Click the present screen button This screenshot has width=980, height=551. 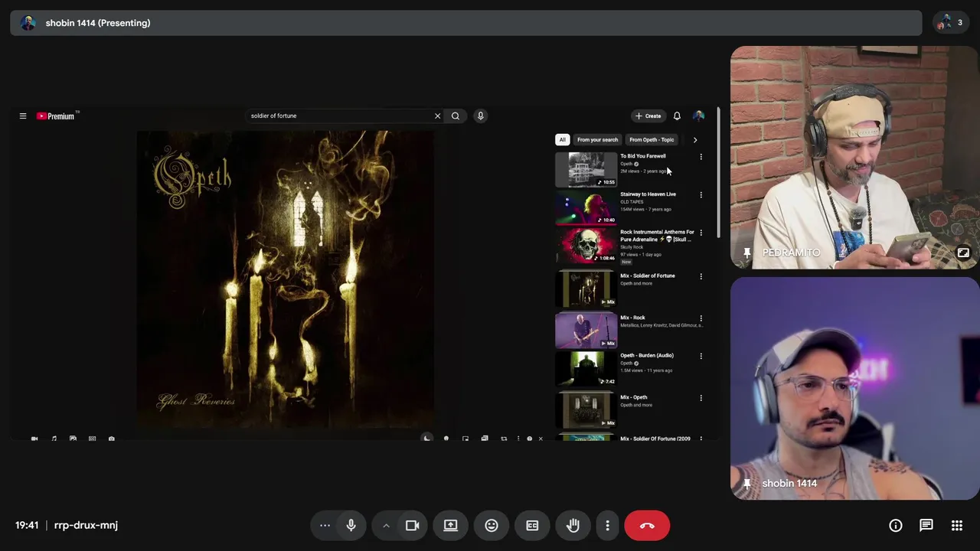click(x=451, y=526)
